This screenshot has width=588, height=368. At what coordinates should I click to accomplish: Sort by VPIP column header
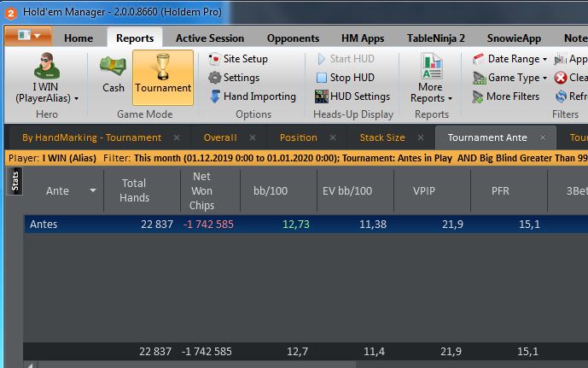click(x=424, y=191)
